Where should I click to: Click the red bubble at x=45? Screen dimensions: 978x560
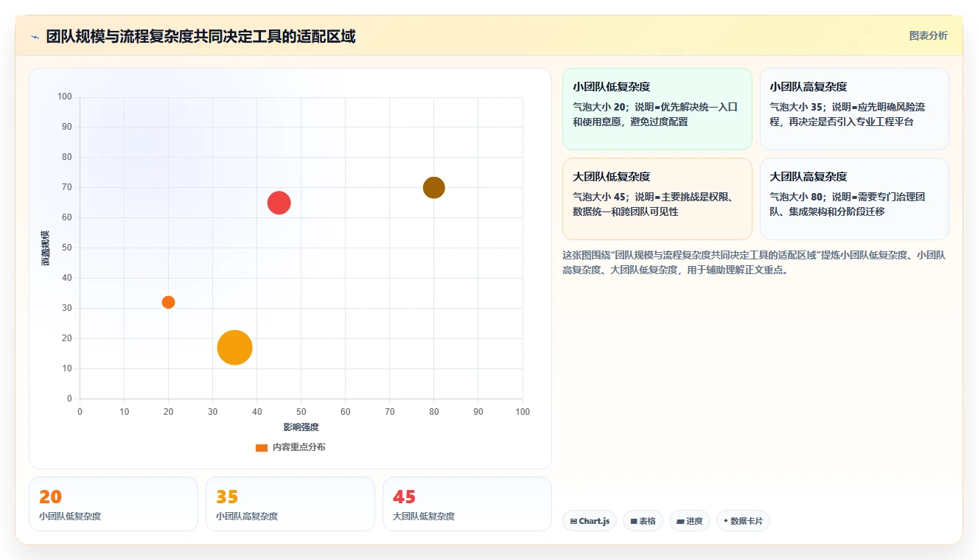click(x=279, y=203)
